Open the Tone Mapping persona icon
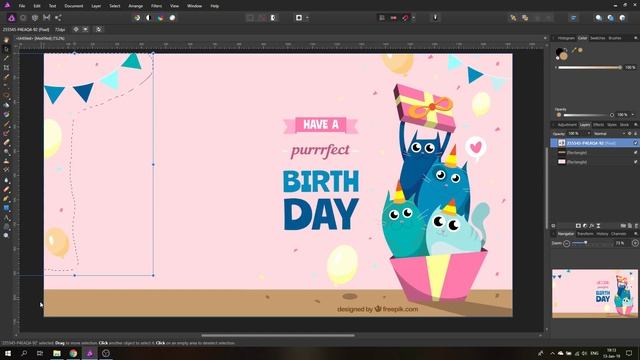 pyautogui.click(x=47, y=18)
